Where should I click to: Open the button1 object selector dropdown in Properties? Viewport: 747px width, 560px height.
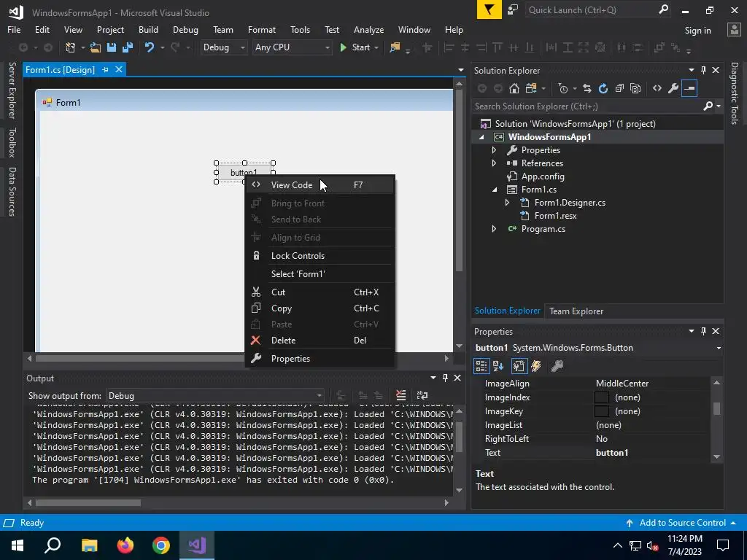(x=719, y=348)
